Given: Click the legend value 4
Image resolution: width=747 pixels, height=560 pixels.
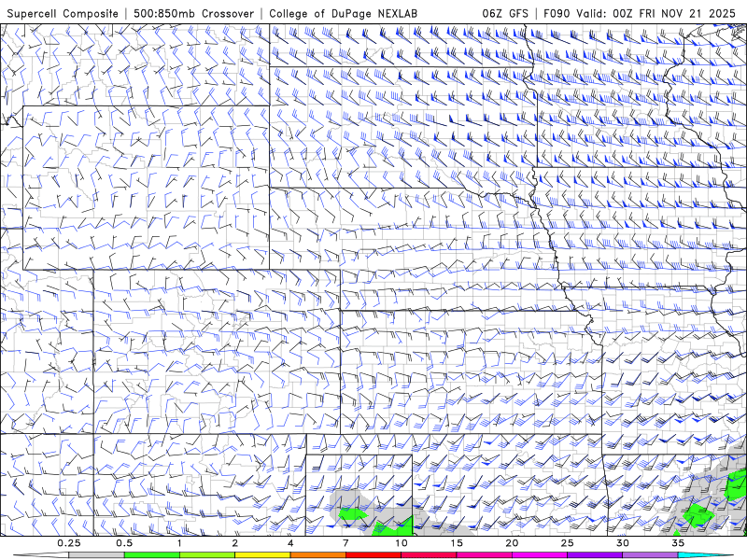Looking at the screenshot, I should [x=290, y=543].
